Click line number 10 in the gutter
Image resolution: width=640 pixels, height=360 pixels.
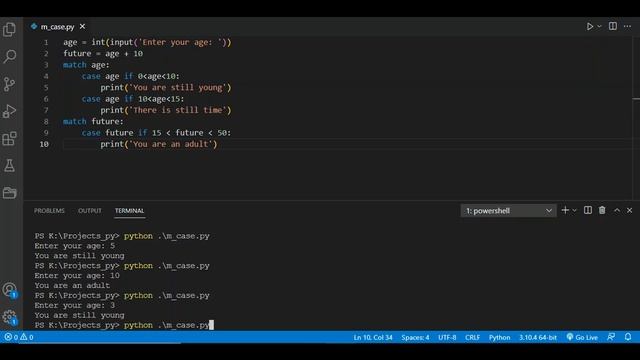[x=44, y=144]
